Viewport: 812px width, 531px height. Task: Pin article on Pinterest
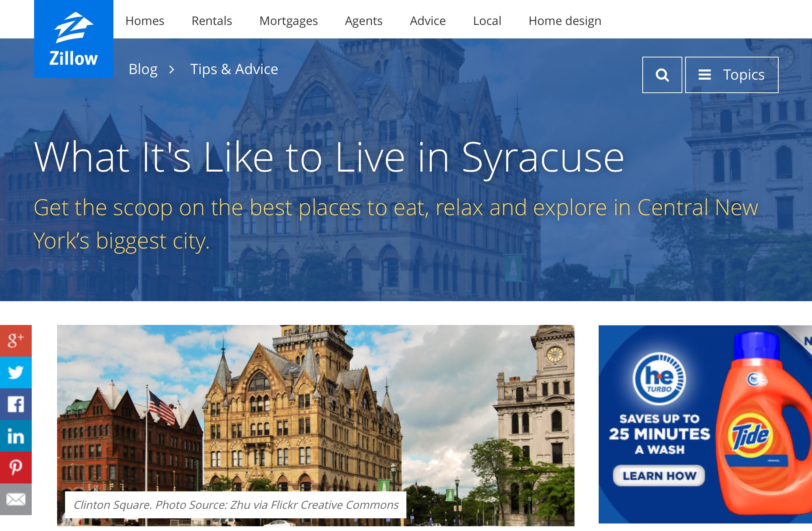click(x=16, y=468)
